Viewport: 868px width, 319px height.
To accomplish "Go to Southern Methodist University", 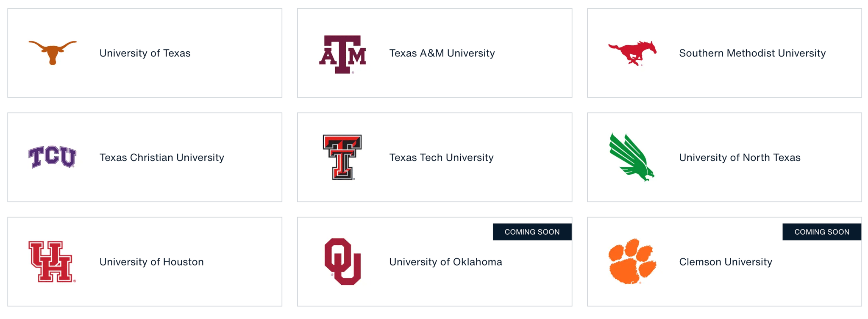I will pyautogui.click(x=752, y=53).
